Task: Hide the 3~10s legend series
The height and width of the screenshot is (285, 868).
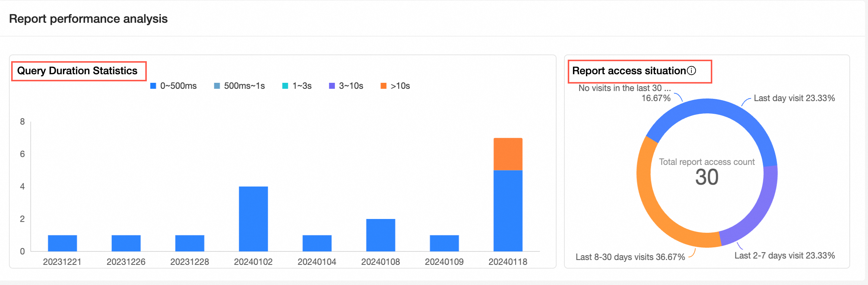Action: [346, 86]
